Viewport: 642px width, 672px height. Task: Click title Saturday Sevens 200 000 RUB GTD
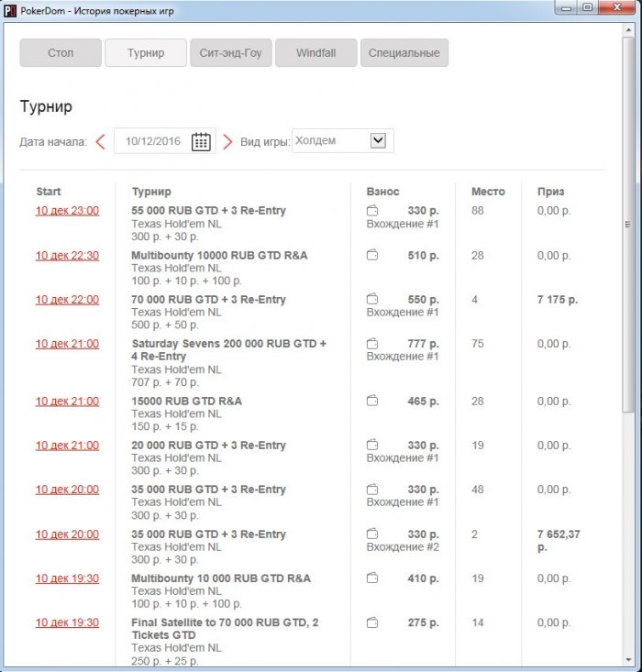click(229, 349)
